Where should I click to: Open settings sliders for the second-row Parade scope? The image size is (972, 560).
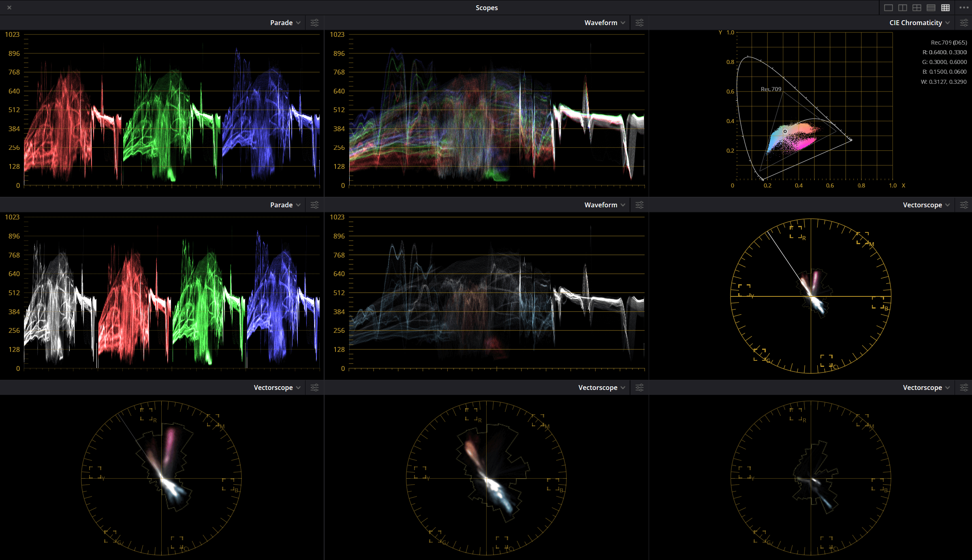314,205
